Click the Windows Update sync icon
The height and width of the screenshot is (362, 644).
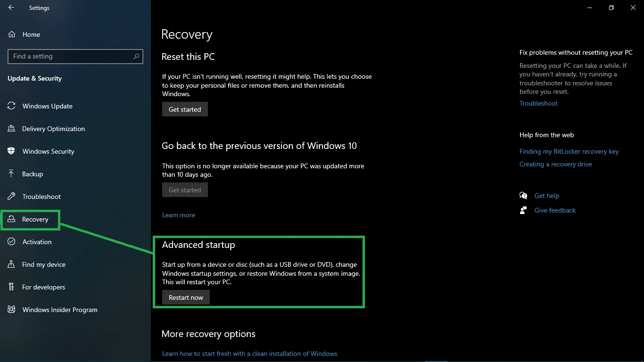click(12, 106)
